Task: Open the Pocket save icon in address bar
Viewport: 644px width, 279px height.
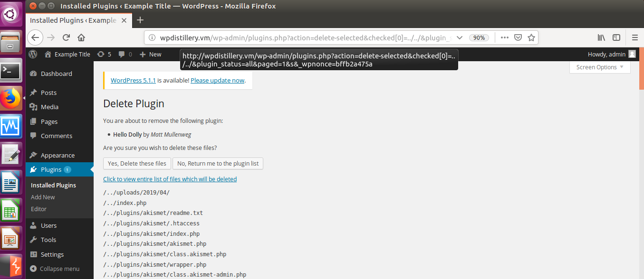Action: 518,37
